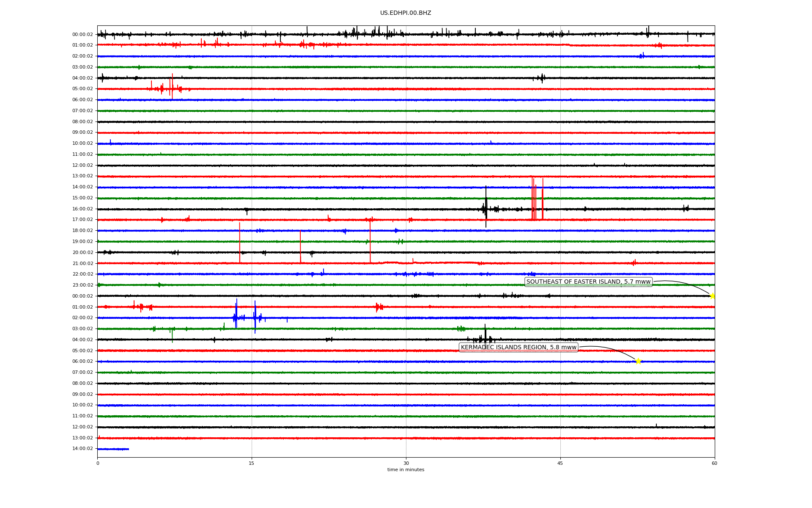Select the 23:00:02 trace time label
The width and height of the screenshot is (812, 508).
82,285
